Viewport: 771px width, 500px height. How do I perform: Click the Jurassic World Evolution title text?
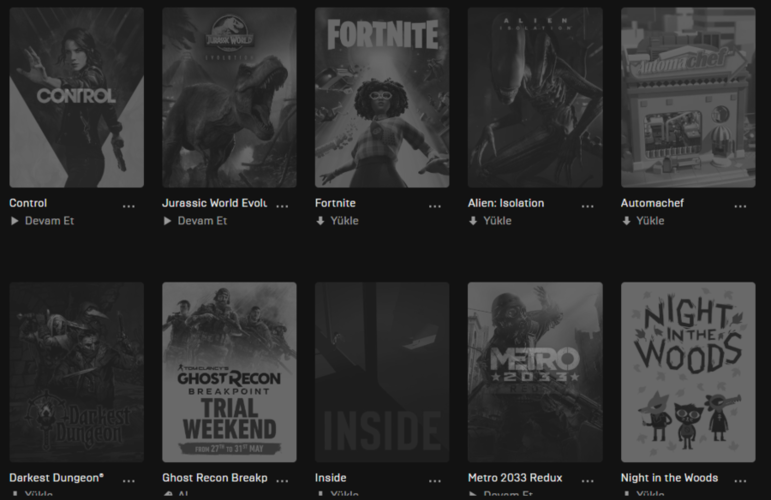coord(214,203)
